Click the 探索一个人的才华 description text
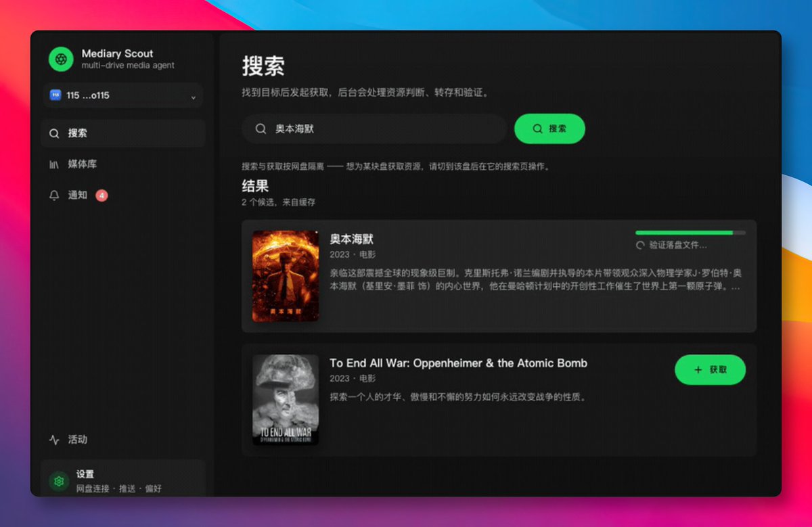The height and width of the screenshot is (527, 812). (457, 397)
